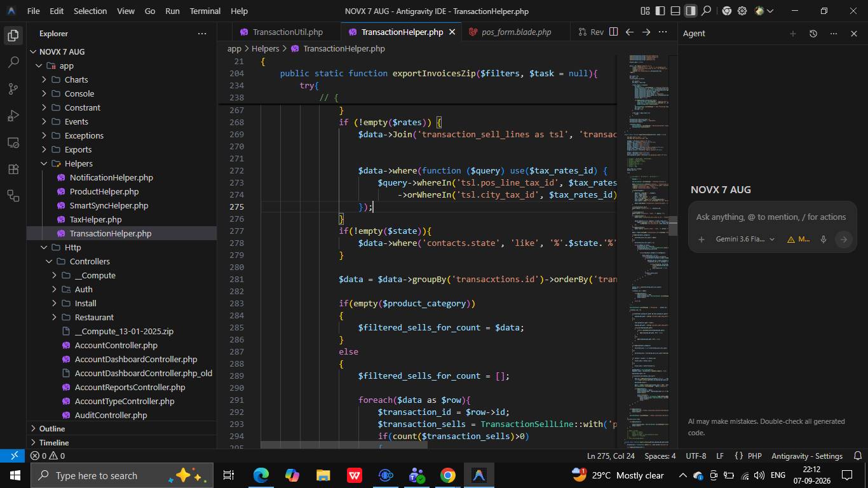Toggle the primary side bar layout button

click(x=660, y=11)
